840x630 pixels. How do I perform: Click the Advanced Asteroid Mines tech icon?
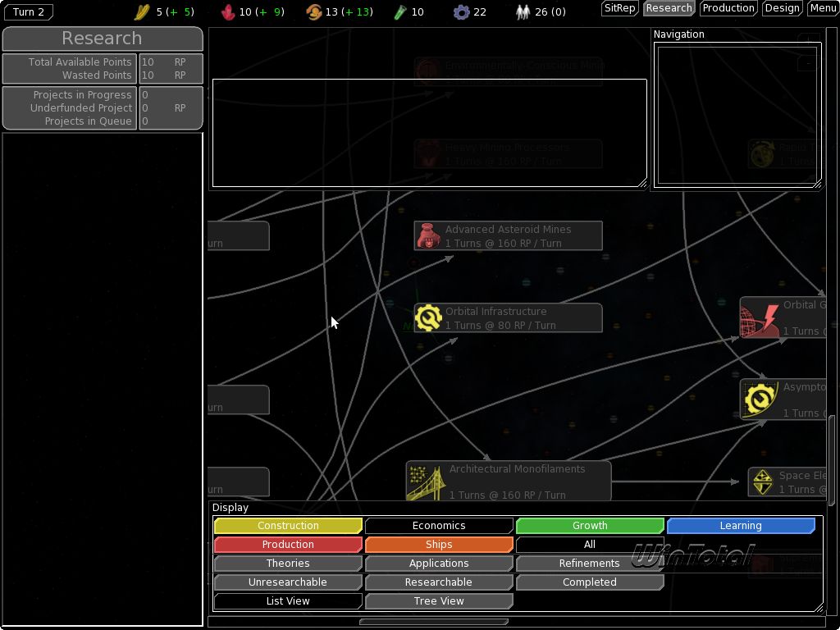click(x=428, y=235)
